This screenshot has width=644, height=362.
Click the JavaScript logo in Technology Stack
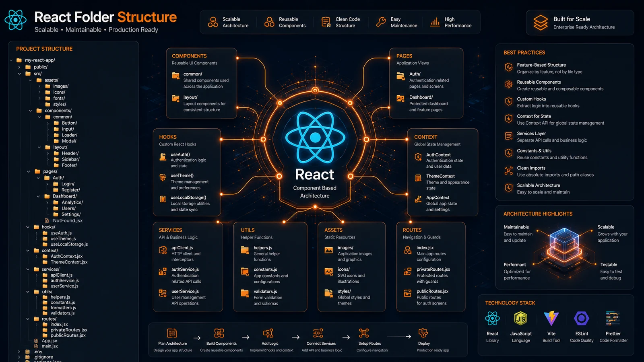pos(521,319)
